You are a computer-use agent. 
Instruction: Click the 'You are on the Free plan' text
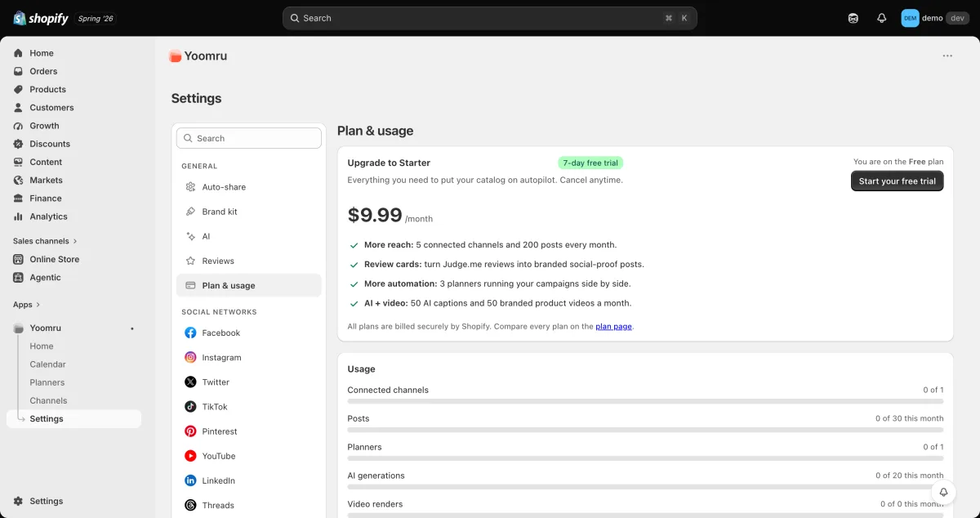[898, 162]
